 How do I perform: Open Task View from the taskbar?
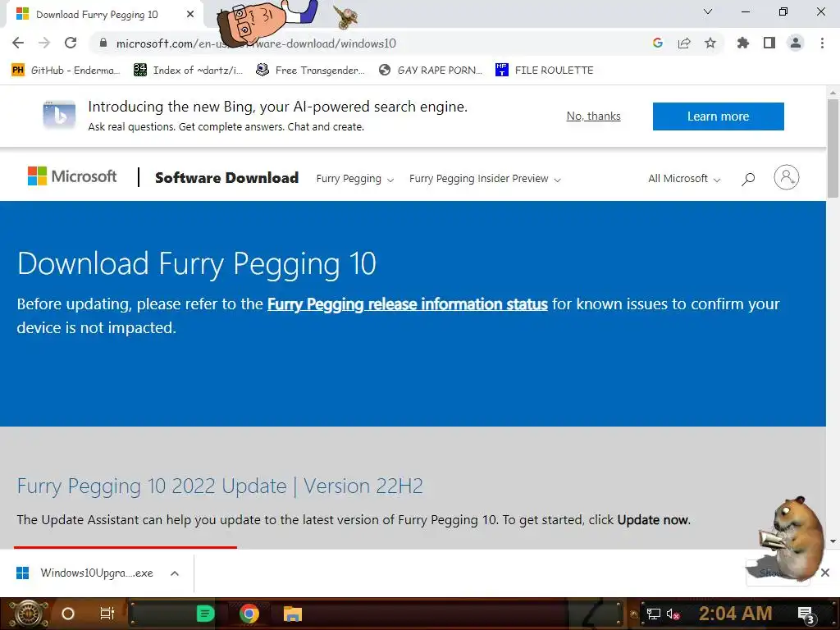(x=107, y=614)
